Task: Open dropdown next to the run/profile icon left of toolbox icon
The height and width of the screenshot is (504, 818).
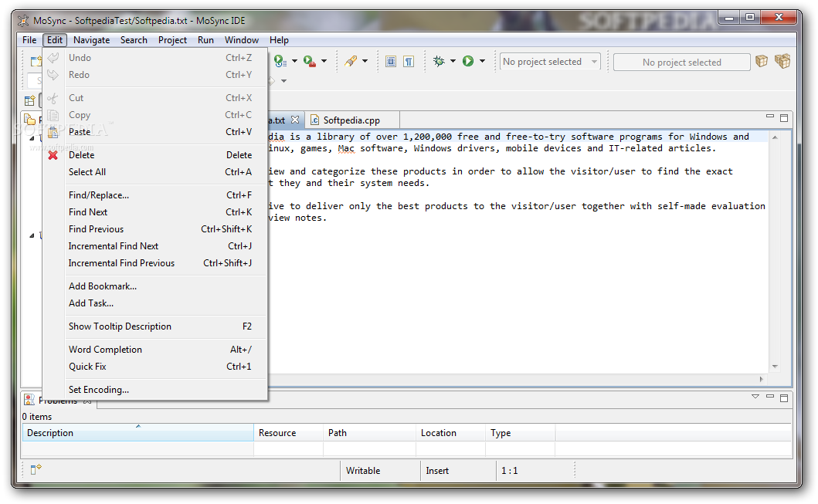Action: [294, 62]
